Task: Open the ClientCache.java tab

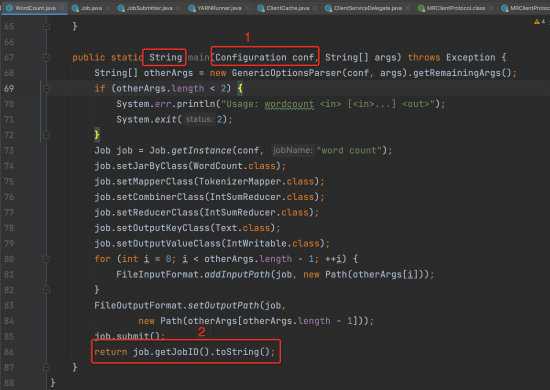Action: pyautogui.click(x=288, y=8)
